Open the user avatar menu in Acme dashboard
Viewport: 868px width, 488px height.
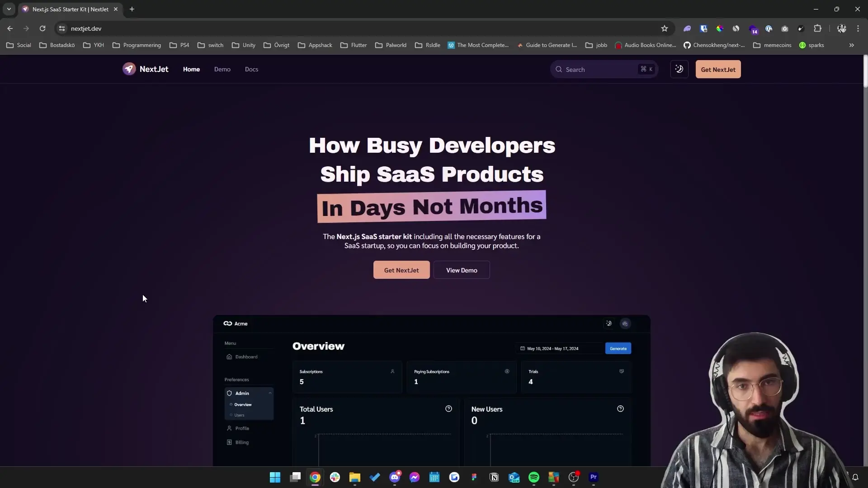pos(625,324)
